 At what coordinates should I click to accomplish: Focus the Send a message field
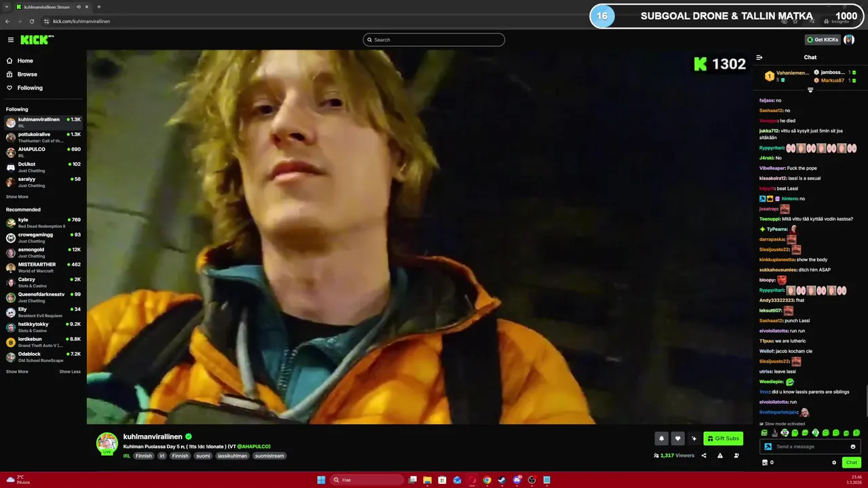[x=810, y=447]
